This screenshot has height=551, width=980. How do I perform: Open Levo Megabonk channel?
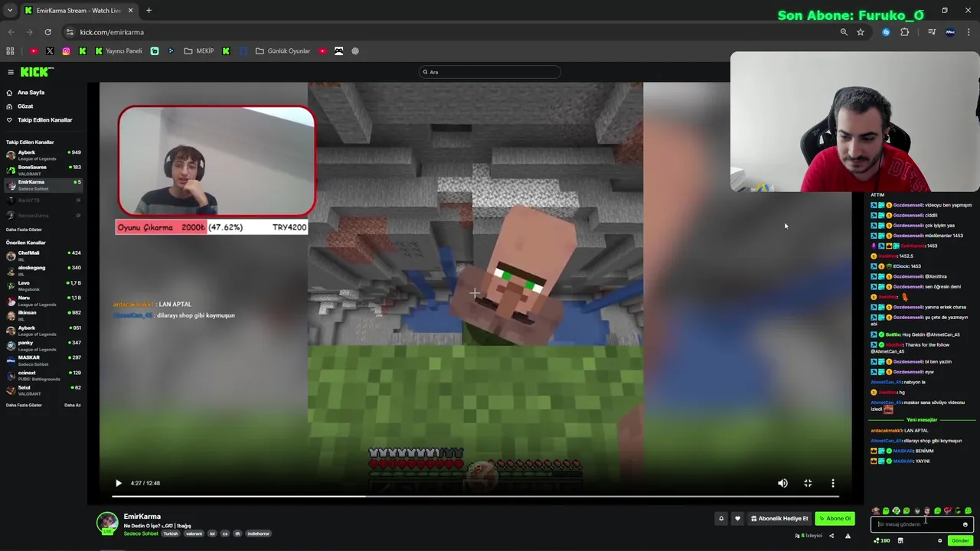coord(43,285)
